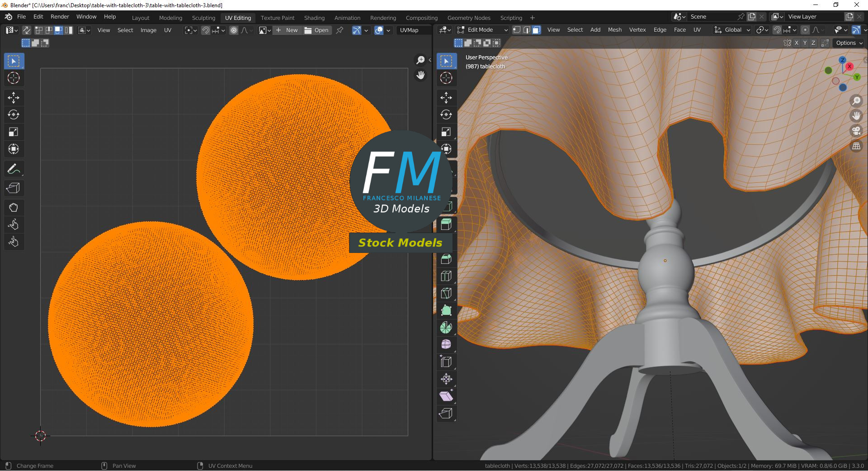Click the Open image button
The image size is (868, 471).
[x=316, y=30]
